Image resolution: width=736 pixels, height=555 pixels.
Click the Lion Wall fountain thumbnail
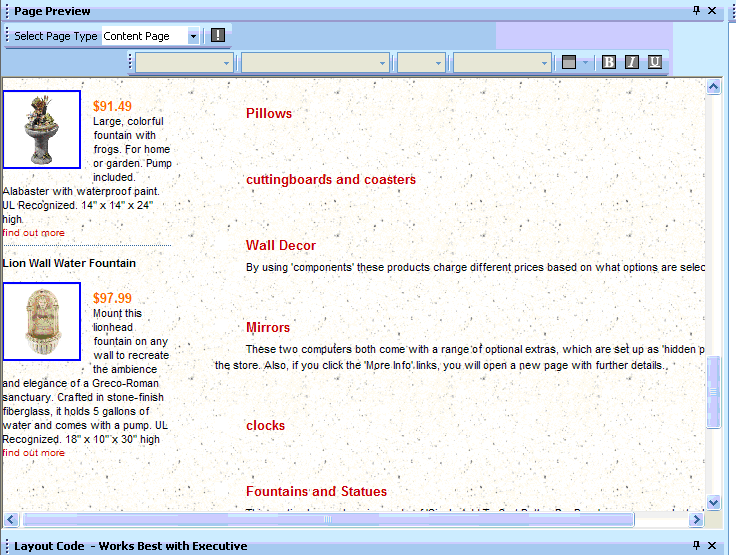point(41,321)
